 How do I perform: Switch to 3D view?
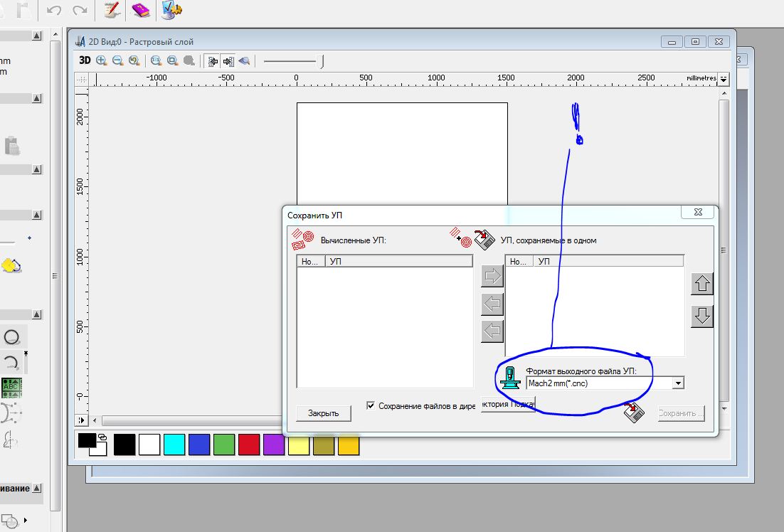tap(85, 60)
